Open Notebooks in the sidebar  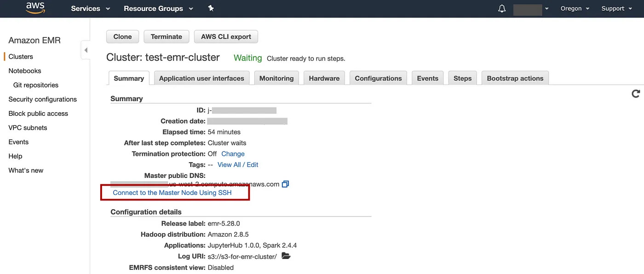pos(25,71)
